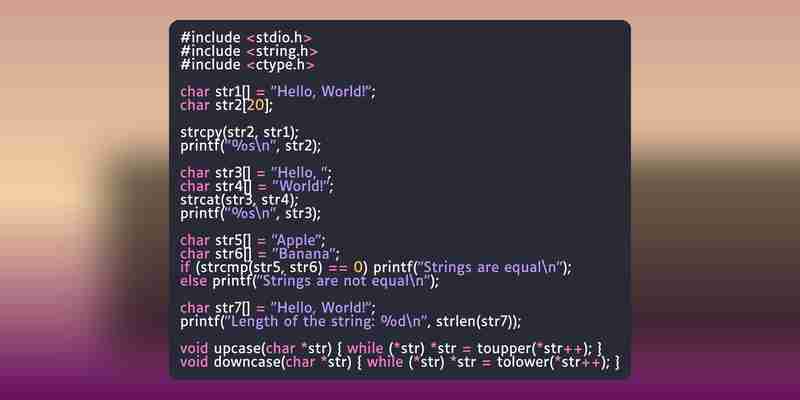Click the #include <stdio.h> line
Viewport: 800px width, 400px height.
click(x=246, y=38)
